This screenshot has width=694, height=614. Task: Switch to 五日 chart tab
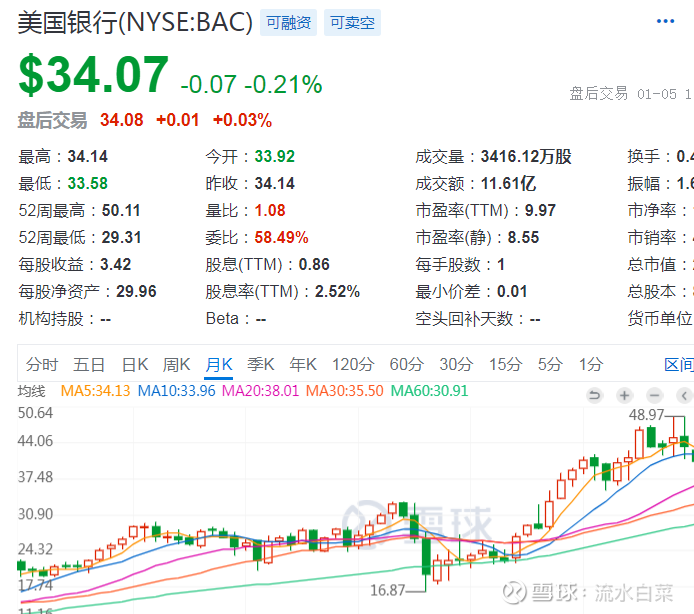(89, 365)
